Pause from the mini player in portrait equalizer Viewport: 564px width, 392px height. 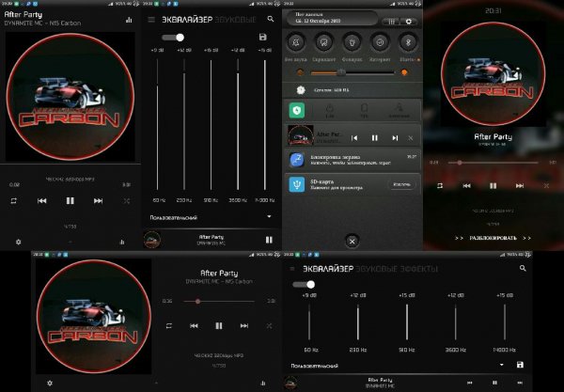269,240
